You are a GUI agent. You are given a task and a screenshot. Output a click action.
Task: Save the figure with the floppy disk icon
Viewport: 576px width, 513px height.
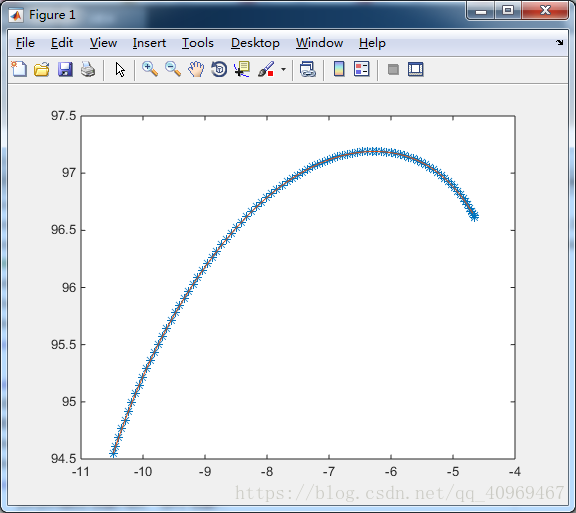click(x=65, y=69)
